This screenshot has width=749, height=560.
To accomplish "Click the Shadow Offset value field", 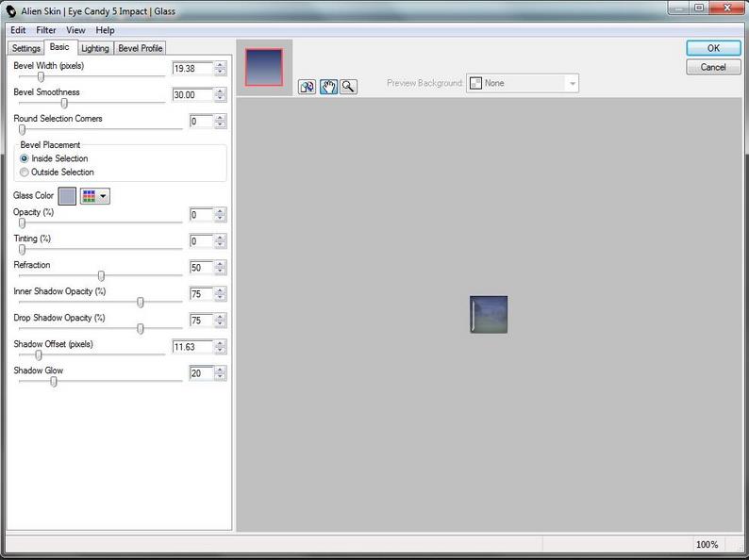I will point(192,347).
